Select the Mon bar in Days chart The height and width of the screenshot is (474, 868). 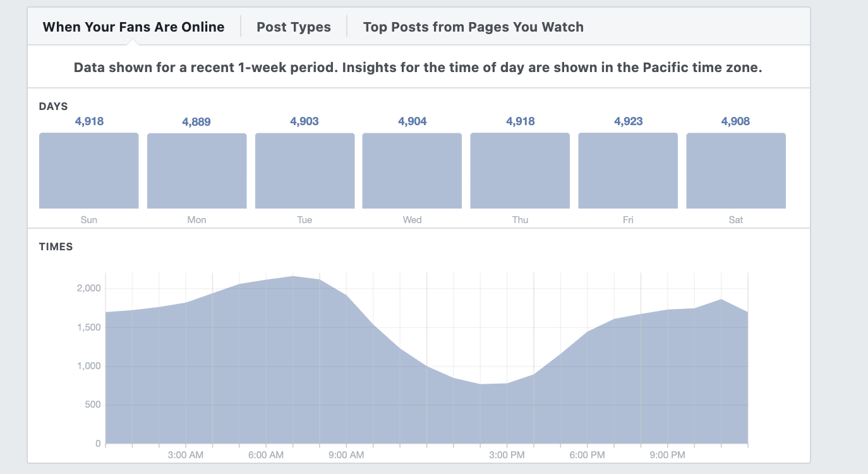tap(196, 171)
